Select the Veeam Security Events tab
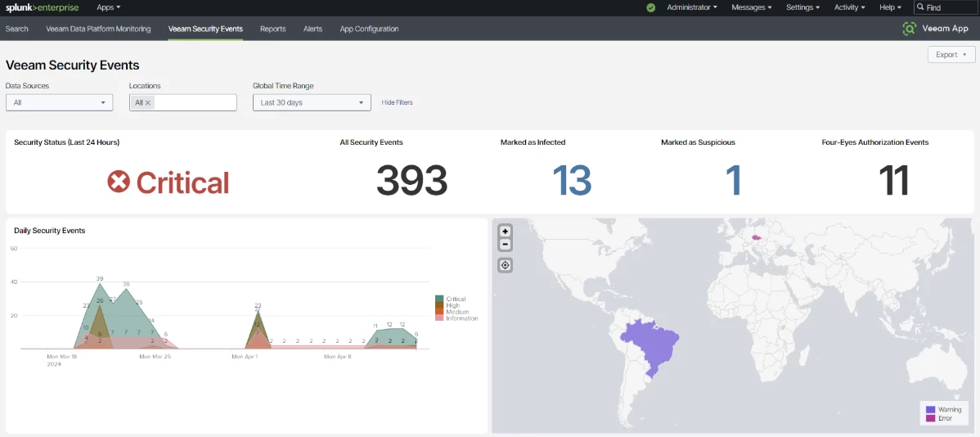 [205, 29]
